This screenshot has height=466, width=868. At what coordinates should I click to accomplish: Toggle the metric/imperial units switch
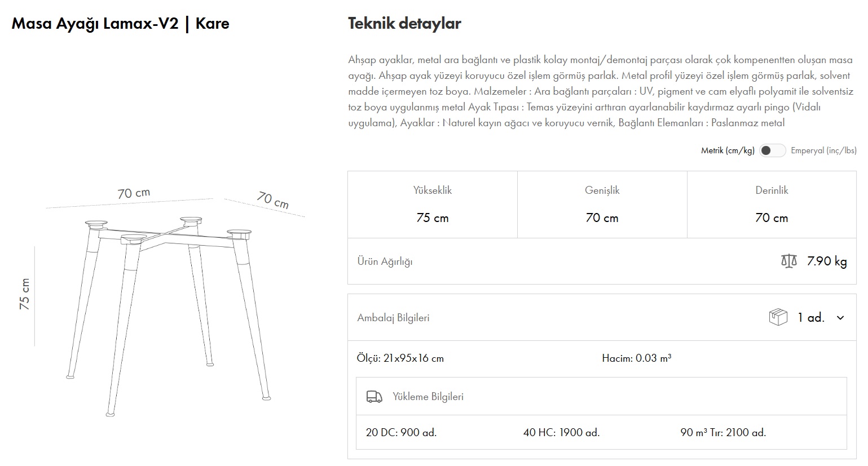tap(772, 150)
